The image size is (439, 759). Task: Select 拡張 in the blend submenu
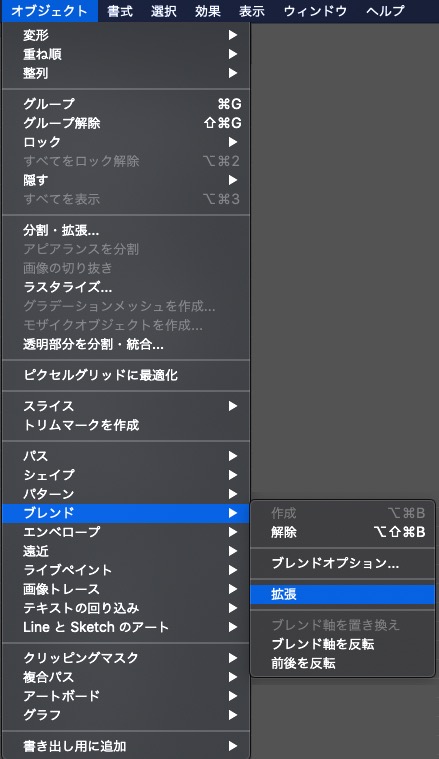tap(342, 594)
